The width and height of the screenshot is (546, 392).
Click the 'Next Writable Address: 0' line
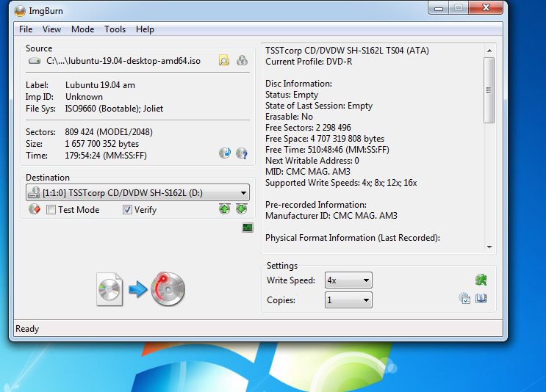[312, 161]
